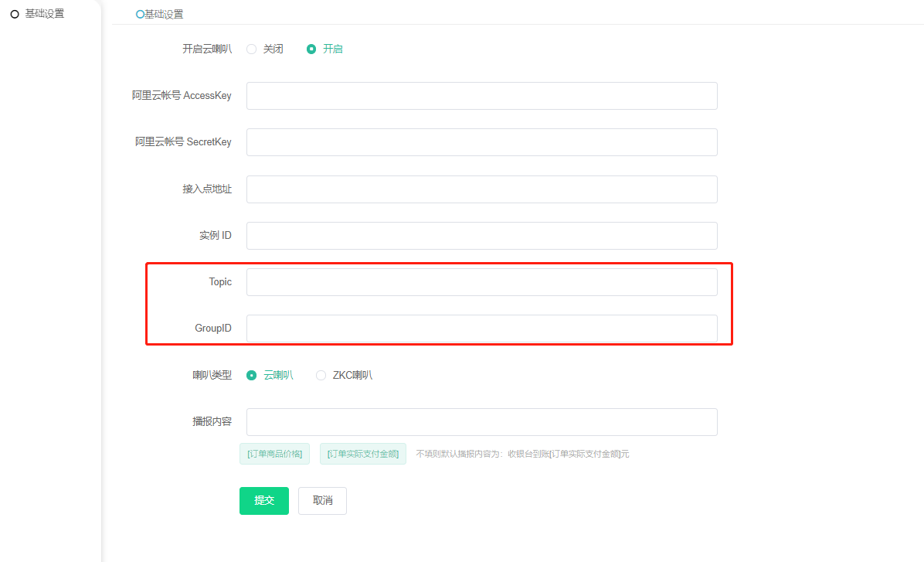This screenshot has height=562, width=924.
Task: Click the blue circle icon in page header
Action: tap(140, 15)
